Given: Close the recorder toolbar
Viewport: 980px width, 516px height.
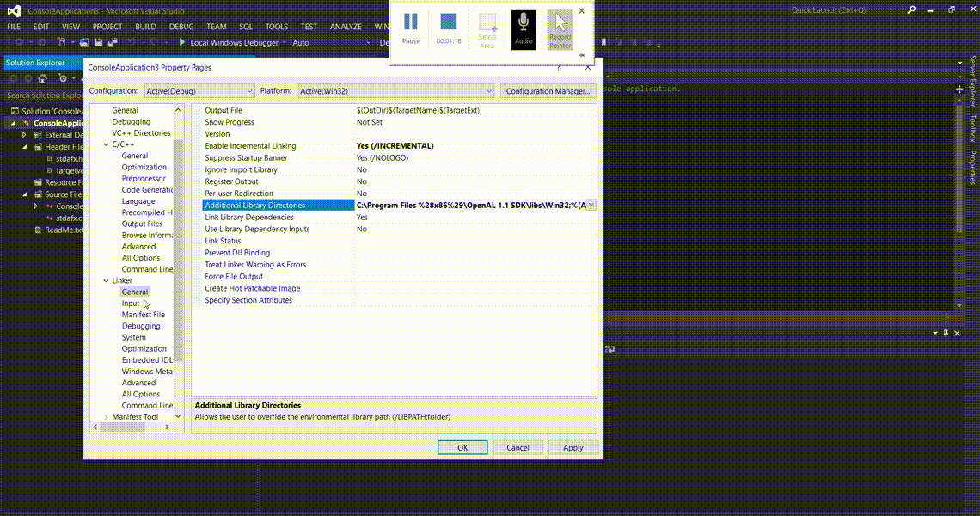Looking at the screenshot, I should click(582, 10).
